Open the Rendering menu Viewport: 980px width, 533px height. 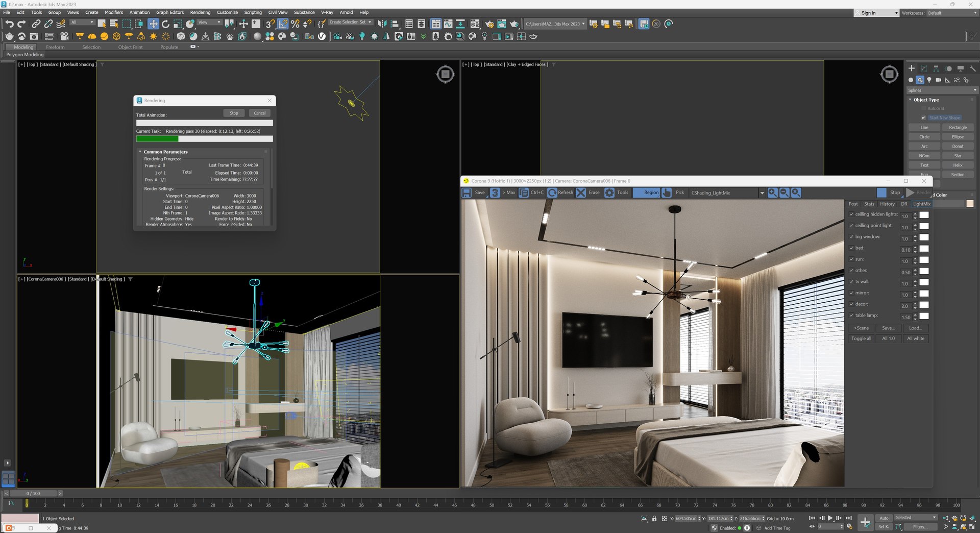tap(200, 12)
